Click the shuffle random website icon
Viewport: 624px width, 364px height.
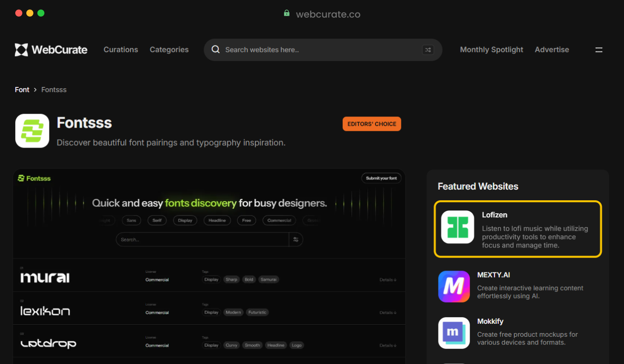(428, 50)
